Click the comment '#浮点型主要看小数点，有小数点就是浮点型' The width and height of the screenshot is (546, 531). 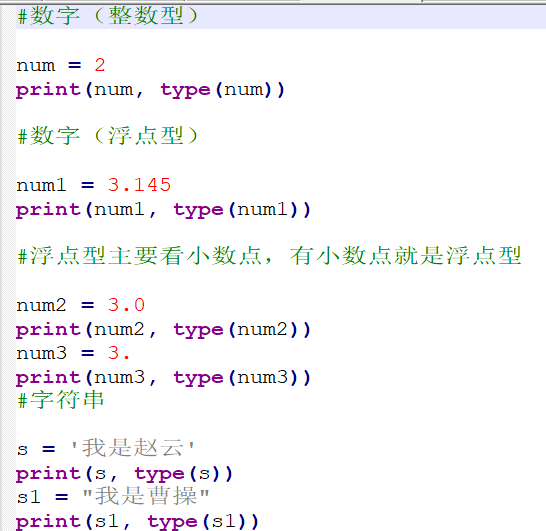point(269,256)
